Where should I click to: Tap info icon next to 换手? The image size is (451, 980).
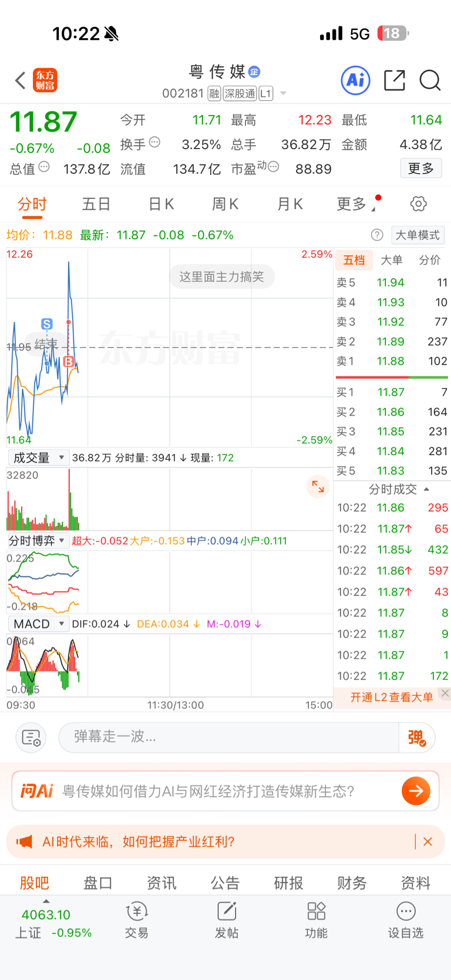coord(154,142)
